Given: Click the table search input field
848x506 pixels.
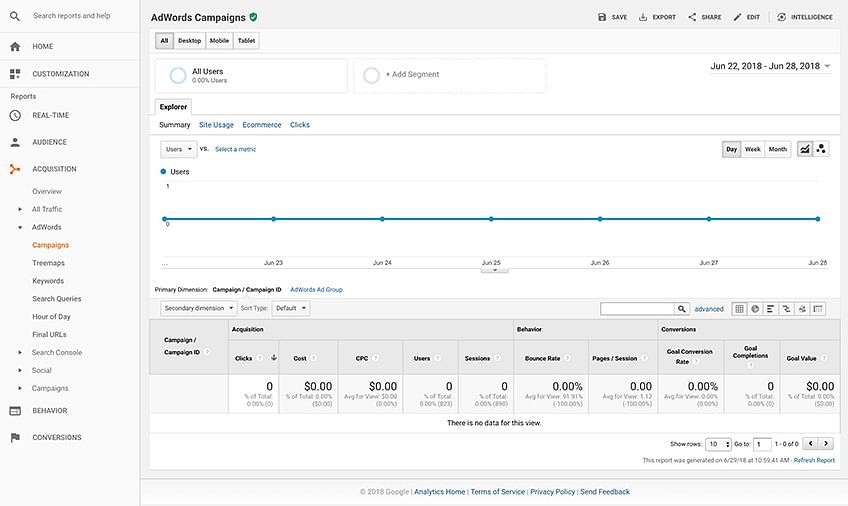Looking at the screenshot, I should (637, 309).
